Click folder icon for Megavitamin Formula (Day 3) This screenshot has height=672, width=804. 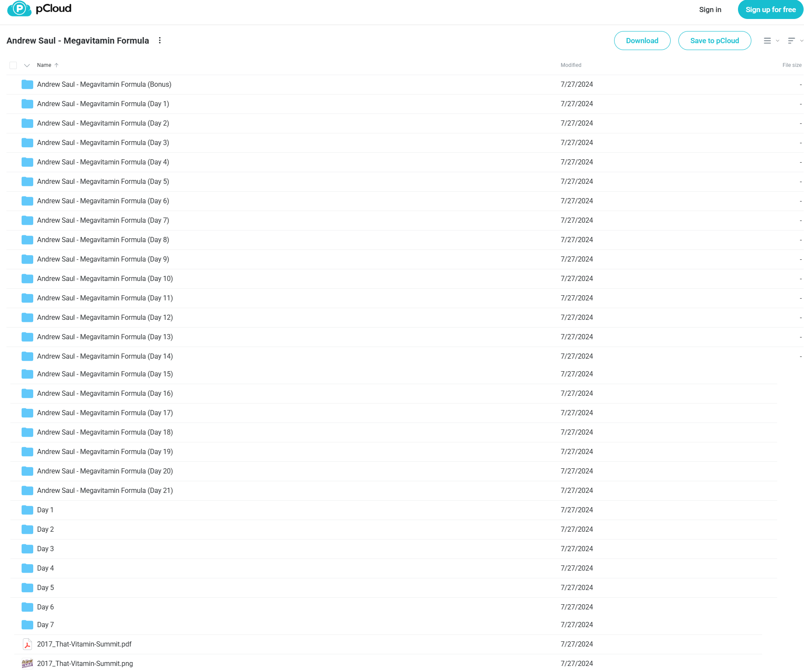coord(28,142)
